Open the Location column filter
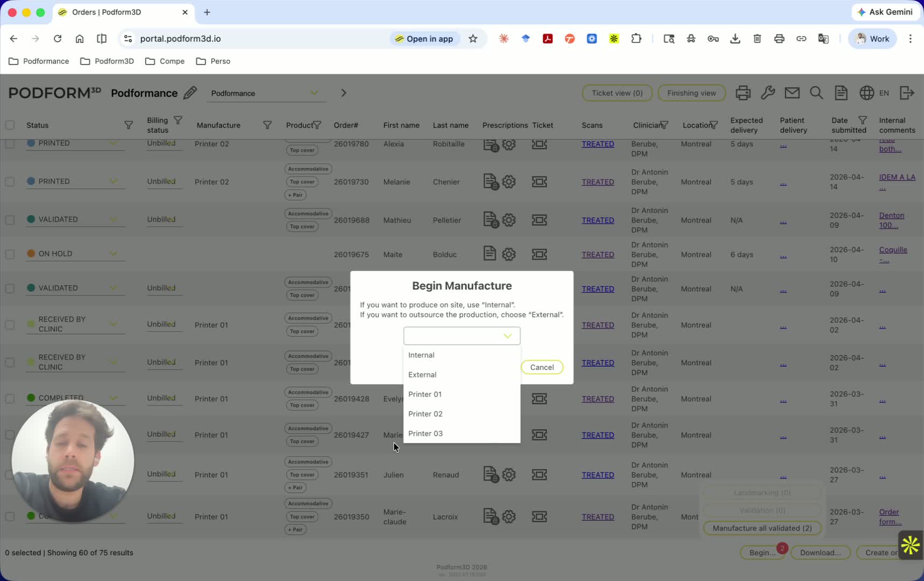Image resolution: width=924 pixels, height=581 pixels. pyautogui.click(x=714, y=125)
